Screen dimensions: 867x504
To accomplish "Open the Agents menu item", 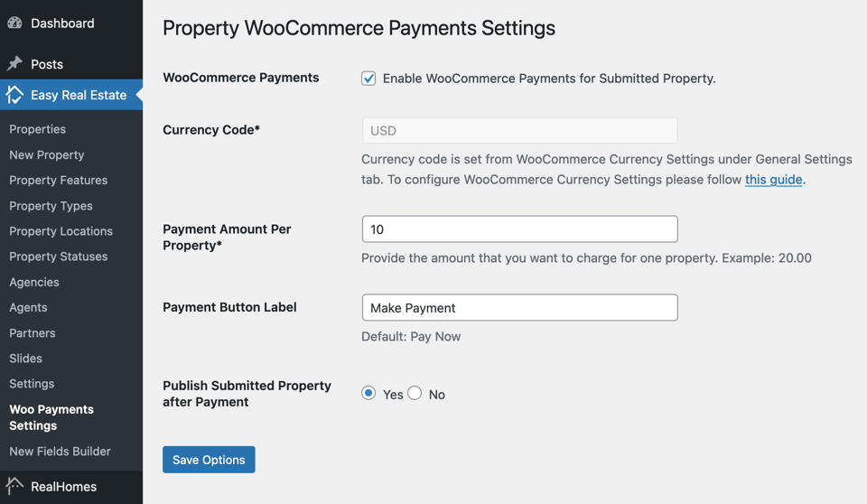I will (28, 308).
